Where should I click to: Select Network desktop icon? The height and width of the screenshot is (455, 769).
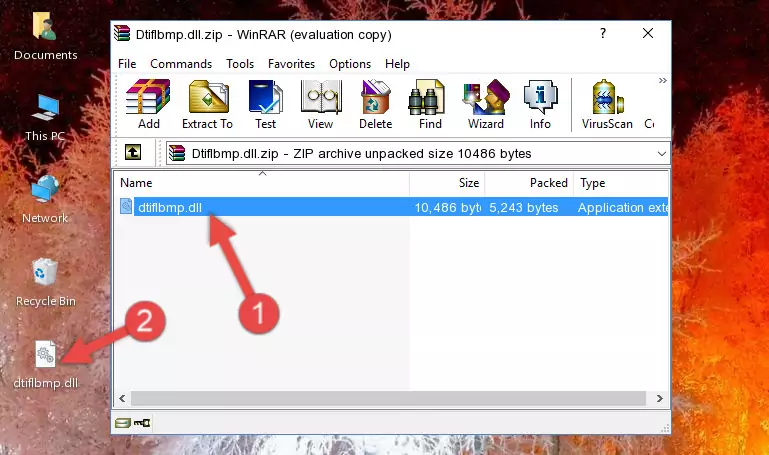click(x=45, y=200)
